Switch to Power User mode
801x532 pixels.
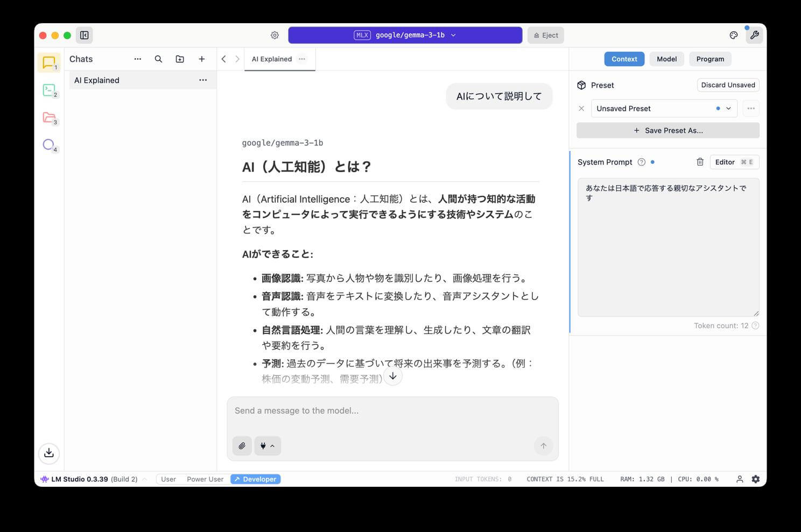[205, 479]
